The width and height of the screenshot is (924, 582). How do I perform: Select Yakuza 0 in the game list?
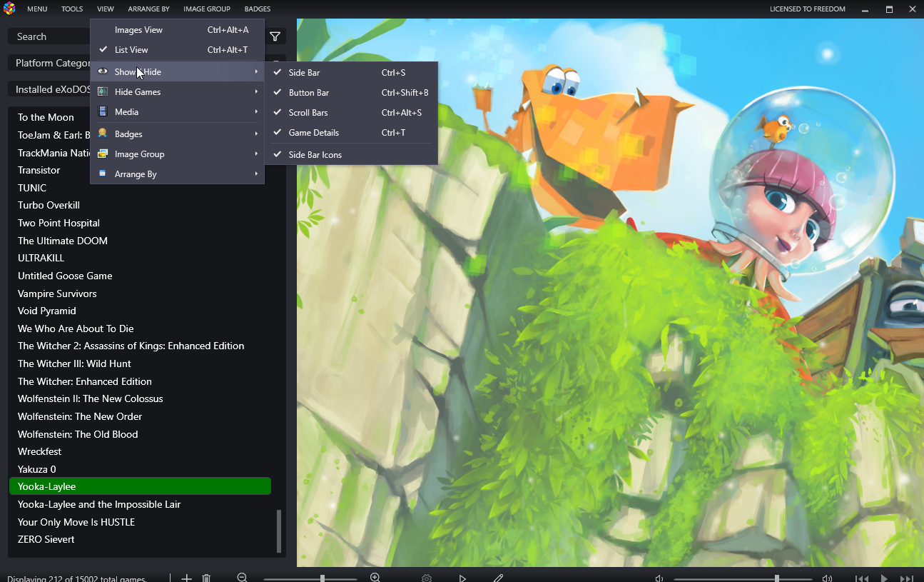[x=140, y=469]
